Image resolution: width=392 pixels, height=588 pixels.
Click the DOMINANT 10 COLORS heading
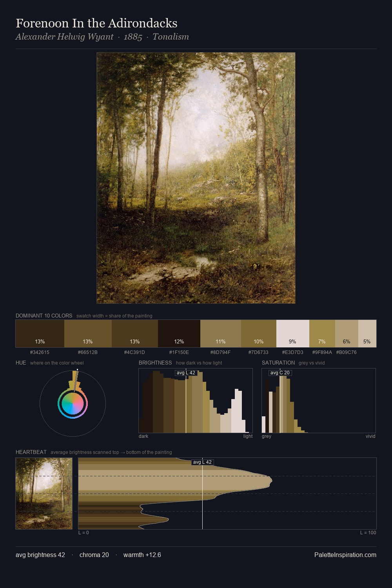coord(44,316)
